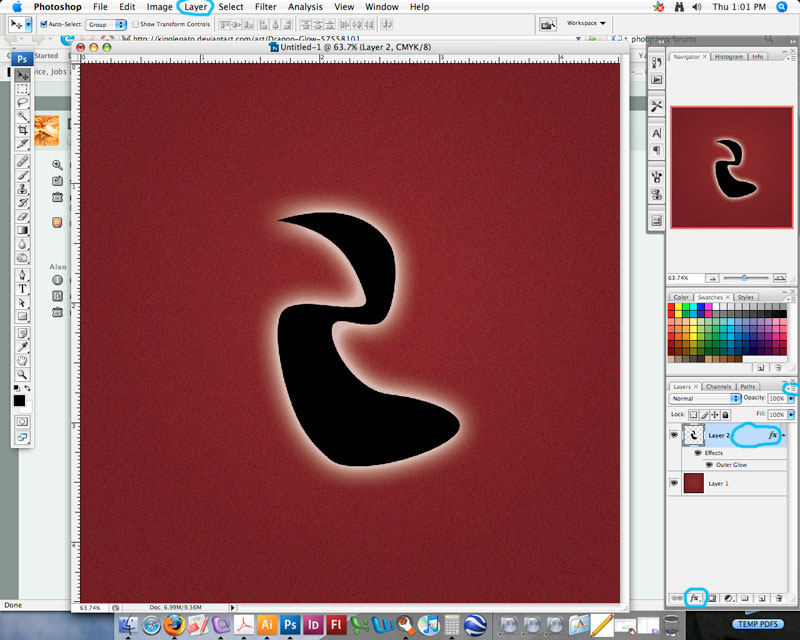Select the Rectangular Marquee tool
The width and height of the screenshot is (800, 640).
click(x=22, y=89)
